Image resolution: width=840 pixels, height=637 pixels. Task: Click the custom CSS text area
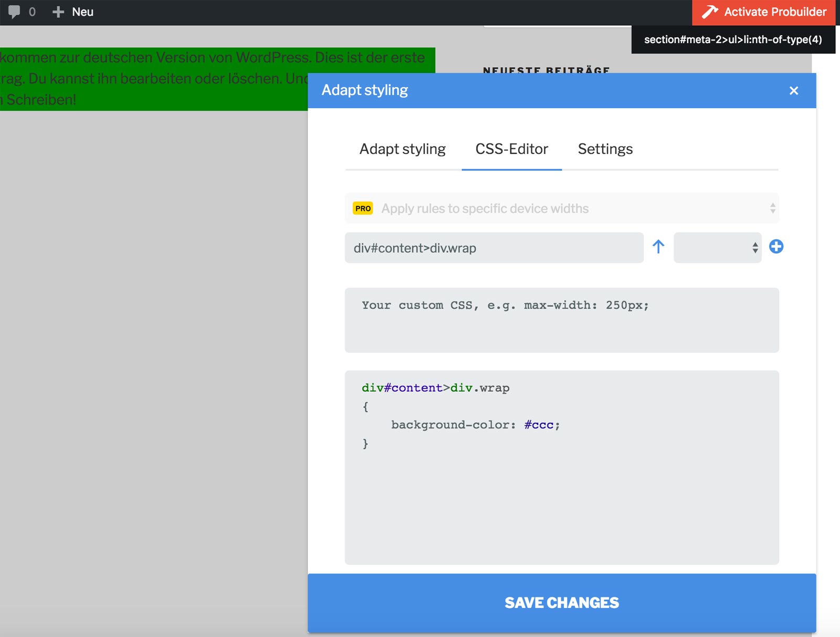tap(562, 320)
